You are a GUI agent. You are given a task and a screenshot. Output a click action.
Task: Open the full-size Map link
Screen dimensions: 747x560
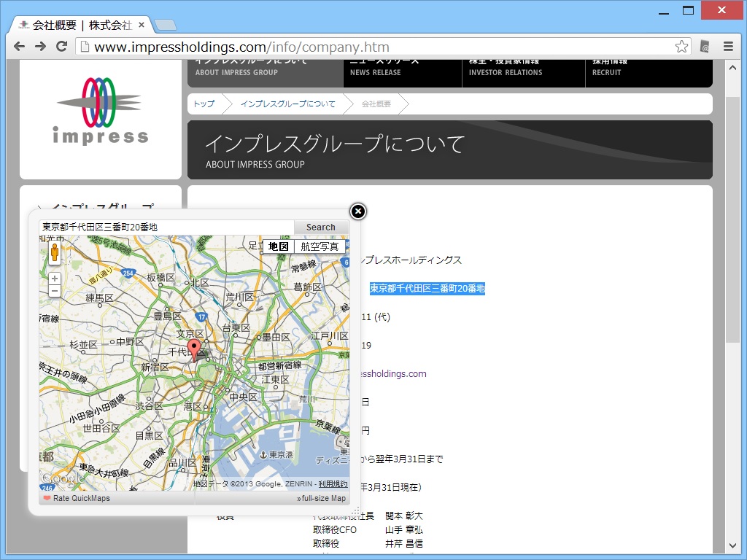tap(321, 498)
